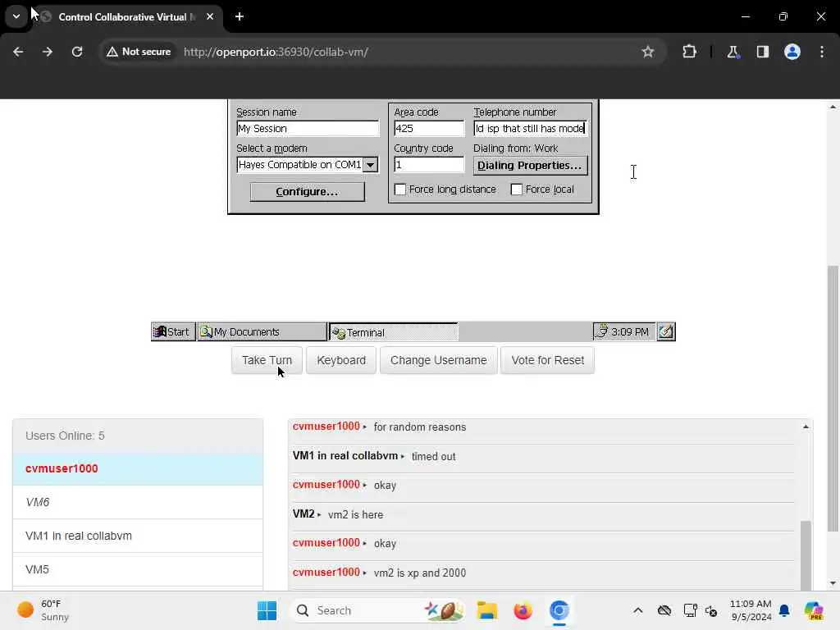Open Chromium from the taskbar
Screen dimensions: 840x630
tap(559, 610)
